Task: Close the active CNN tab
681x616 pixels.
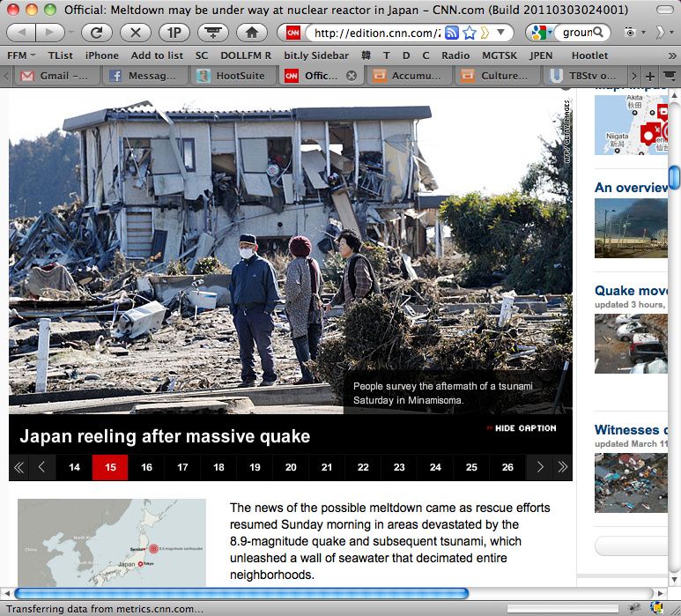Action: (352, 76)
